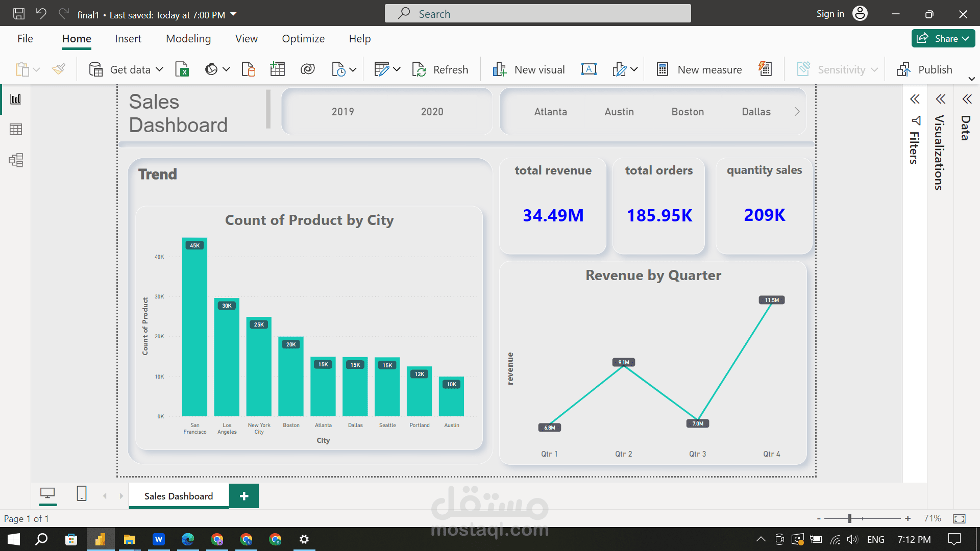
Task: Click the Format painter brush icon
Action: pos(59,69)
